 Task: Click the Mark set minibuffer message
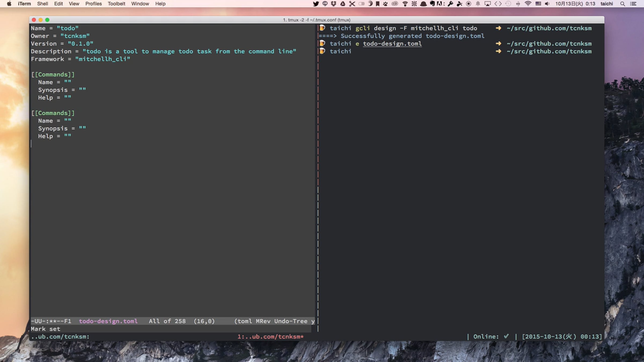[x=45, y=329]
